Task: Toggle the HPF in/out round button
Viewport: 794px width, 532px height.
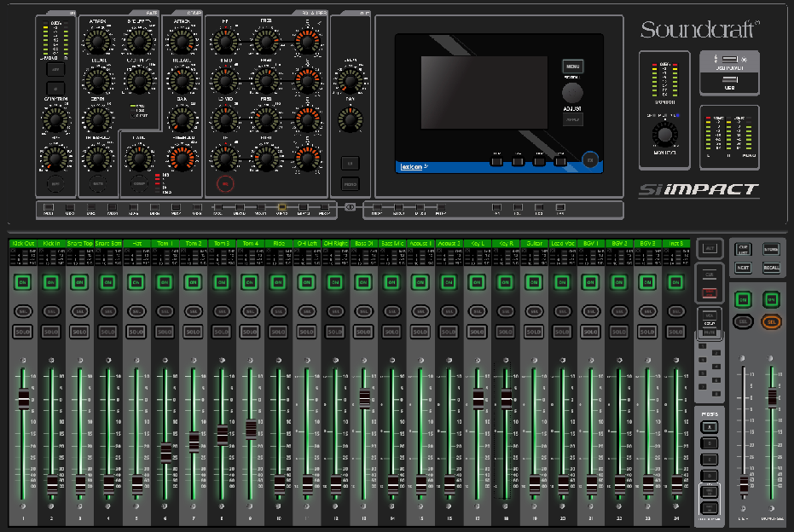Action: [55, 183]
